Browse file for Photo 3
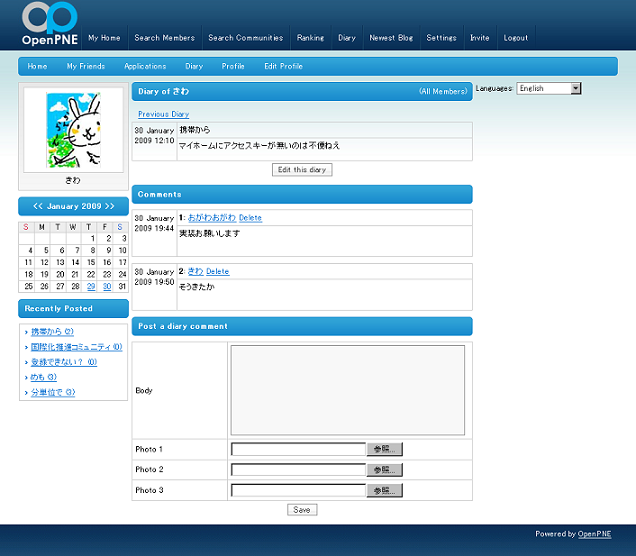636x556 pixels. [x=385, y=490]
